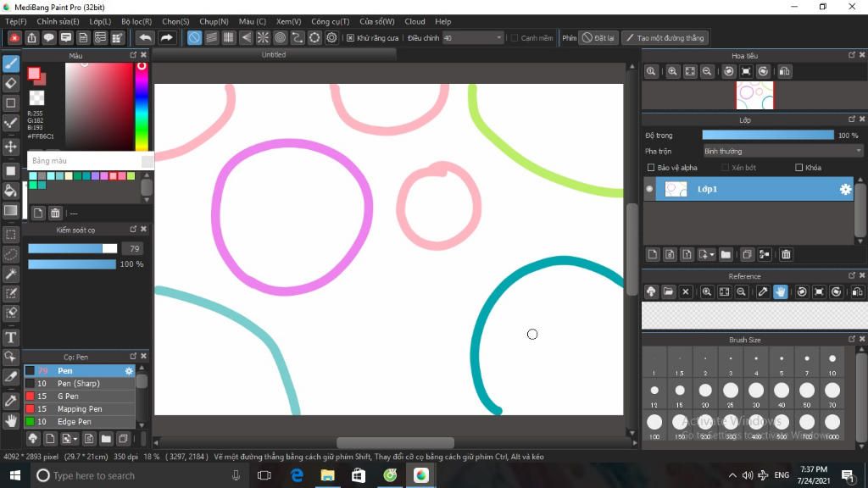The height and width of the screenshot is (488, 868).
Task: Select the Lasso selection tool
Action: (x=10, y=254)
